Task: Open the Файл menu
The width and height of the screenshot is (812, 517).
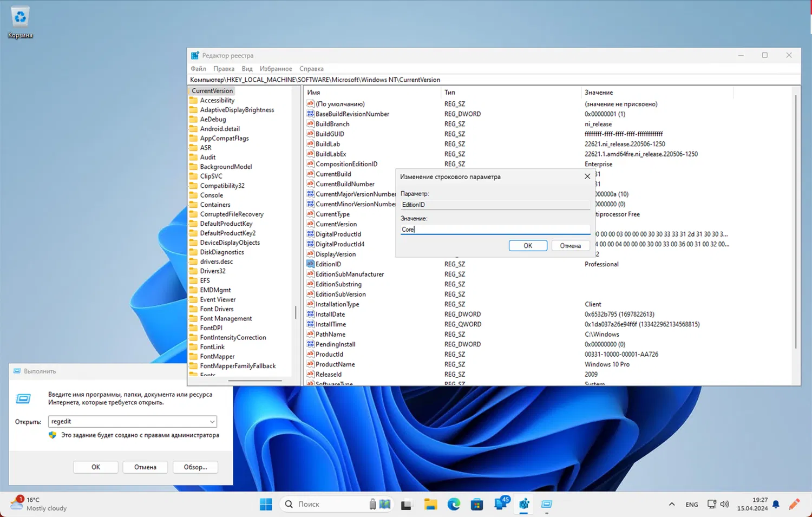Action: 198,69
